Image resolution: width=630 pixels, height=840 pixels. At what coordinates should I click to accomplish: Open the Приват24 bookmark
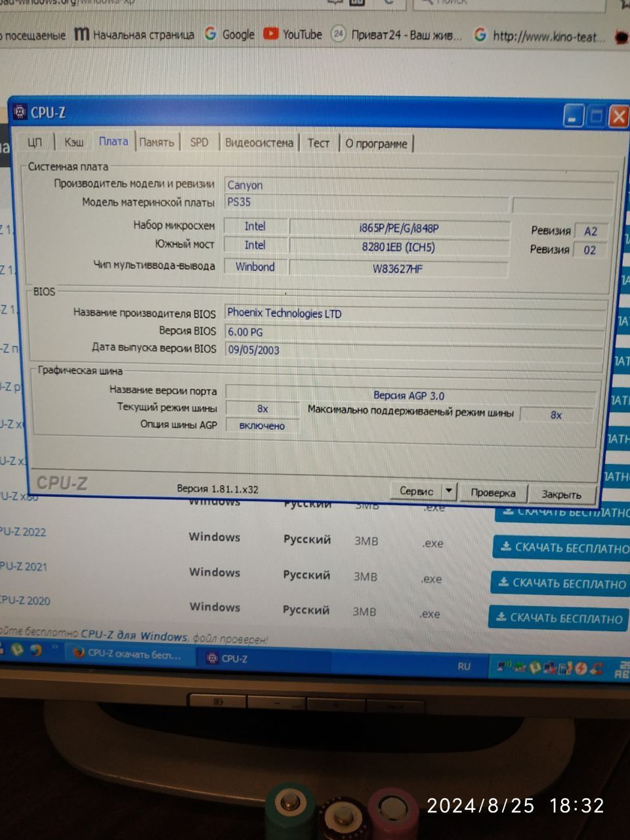click(396, 34)
